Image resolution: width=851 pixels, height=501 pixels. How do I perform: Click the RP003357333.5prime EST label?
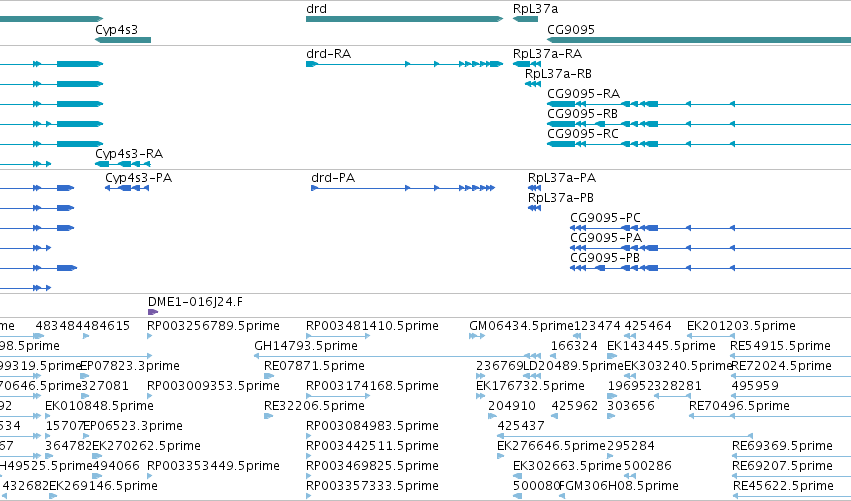coord(372,486)
